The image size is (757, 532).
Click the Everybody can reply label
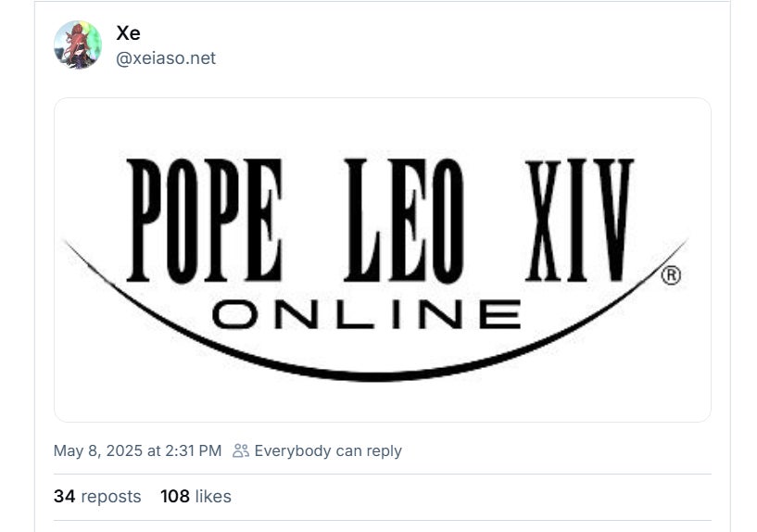pyautogui.click(x=328, y=451)
